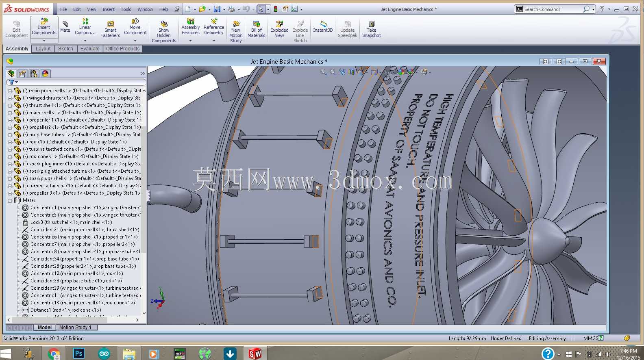Image resolution: width=644 pixels, height=360 pixels.
Task: Expand the panel with double chevron
Action: click(x=143, y=74)
